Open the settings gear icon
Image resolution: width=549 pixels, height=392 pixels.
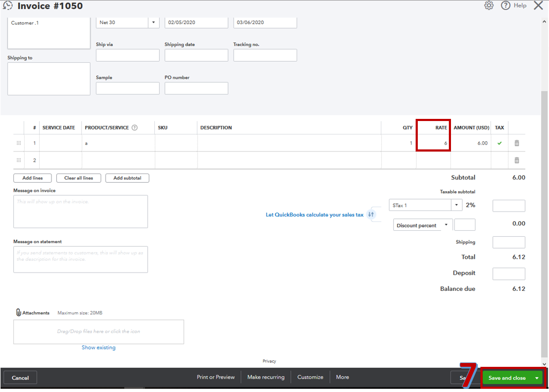pyautogui.click(x=488, y=5)
